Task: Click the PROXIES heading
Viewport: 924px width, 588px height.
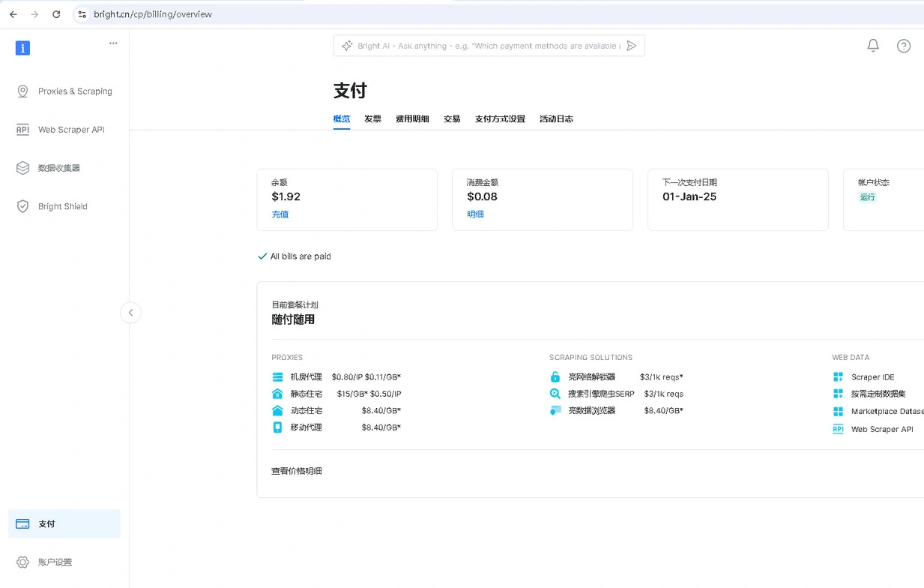Action: [x=287, y=358]
